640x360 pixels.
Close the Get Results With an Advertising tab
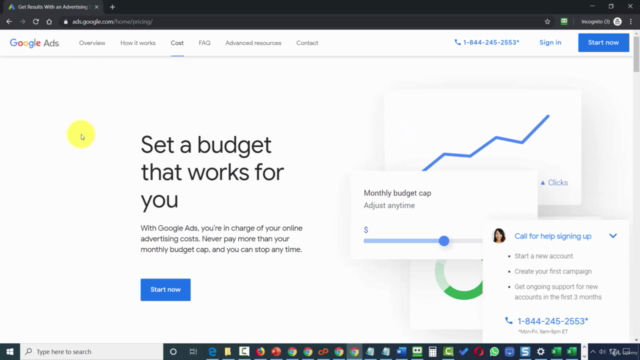click(x=96, y=7)
